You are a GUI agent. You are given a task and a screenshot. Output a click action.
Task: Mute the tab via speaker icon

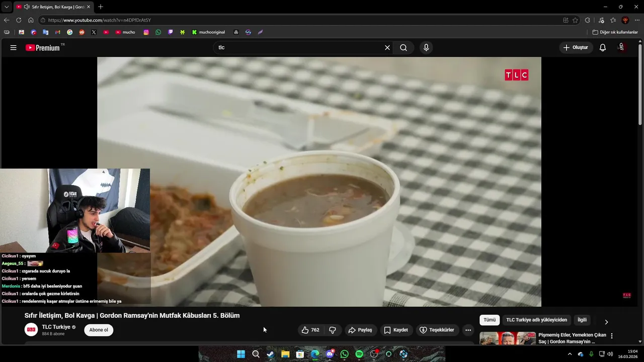click(x=27, y=7)
